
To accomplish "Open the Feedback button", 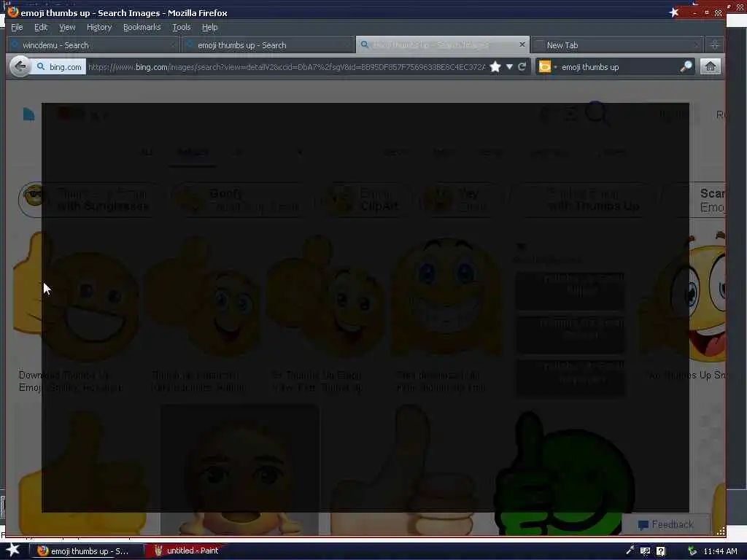I will point(666,525).
